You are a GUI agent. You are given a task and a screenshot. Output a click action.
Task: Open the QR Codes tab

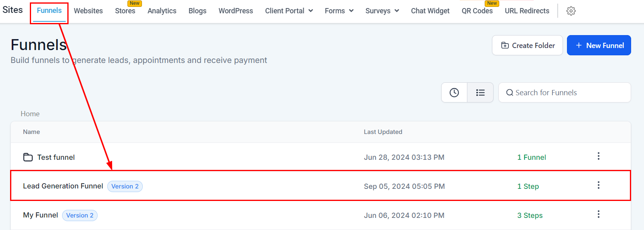coord(477,11)
